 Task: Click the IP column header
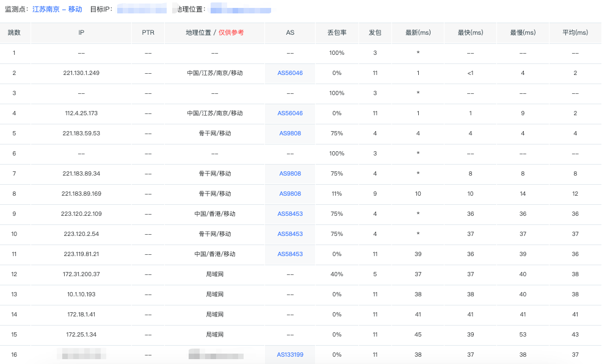(x=81, y=33)
